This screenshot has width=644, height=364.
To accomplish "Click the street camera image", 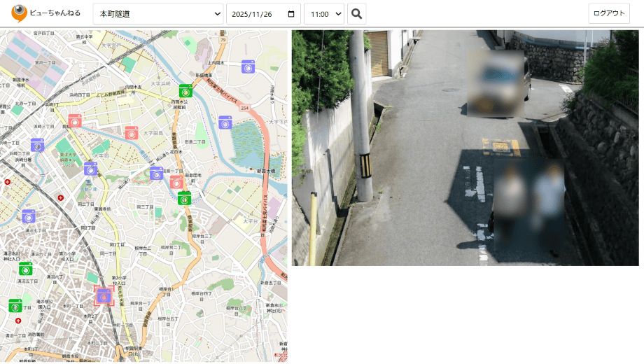I will click(x=465, y=148).
